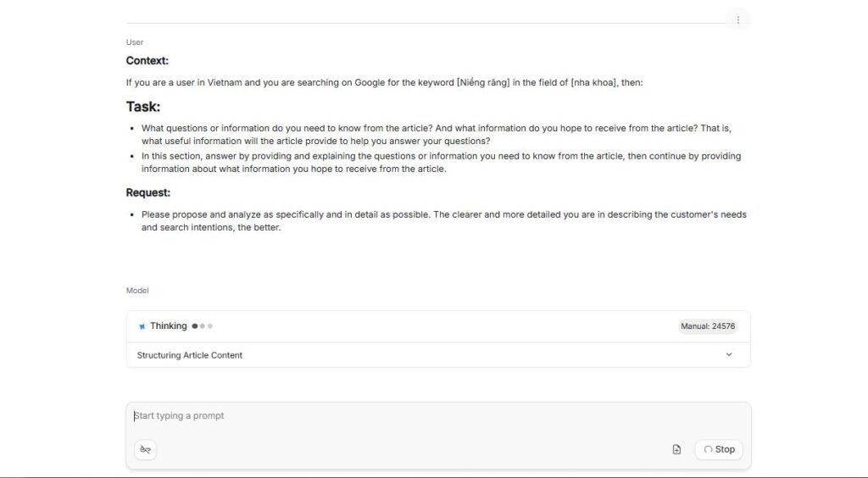Click the link-off icon in prompt box
Image resolution: width=868 pixels, height=478 pixels.
point(145,450)
